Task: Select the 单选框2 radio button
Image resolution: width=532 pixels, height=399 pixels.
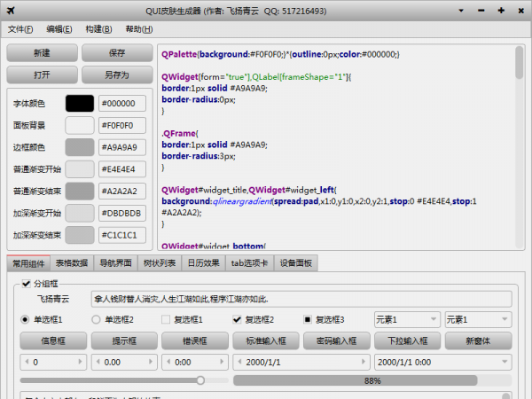Action: [x=97, y=319]
